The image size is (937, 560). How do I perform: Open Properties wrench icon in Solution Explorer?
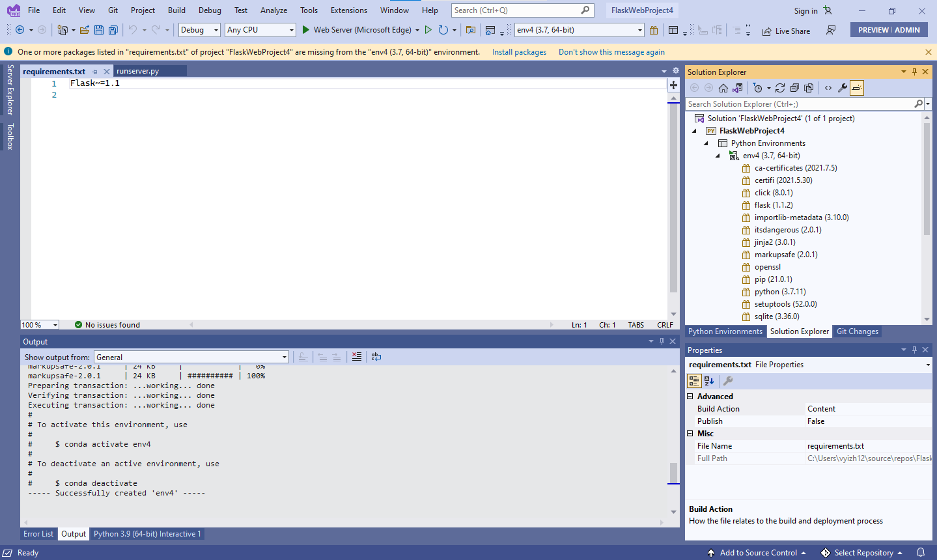coord(843,88)
